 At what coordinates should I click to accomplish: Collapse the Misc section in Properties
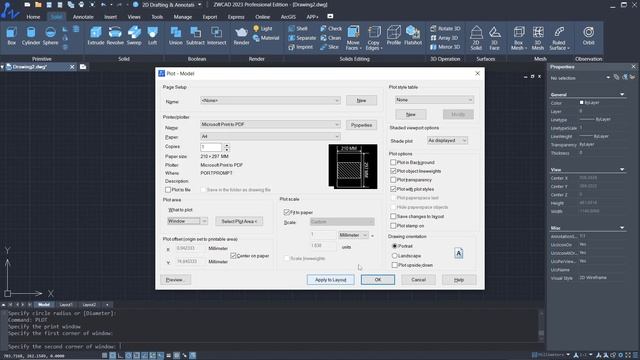coord(622,228)
